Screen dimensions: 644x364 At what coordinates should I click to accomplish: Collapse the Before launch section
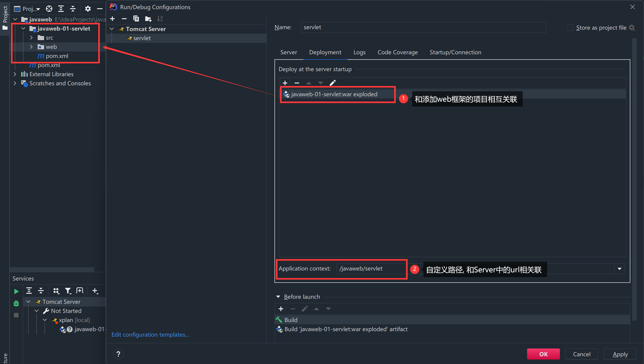coord(278,297)
